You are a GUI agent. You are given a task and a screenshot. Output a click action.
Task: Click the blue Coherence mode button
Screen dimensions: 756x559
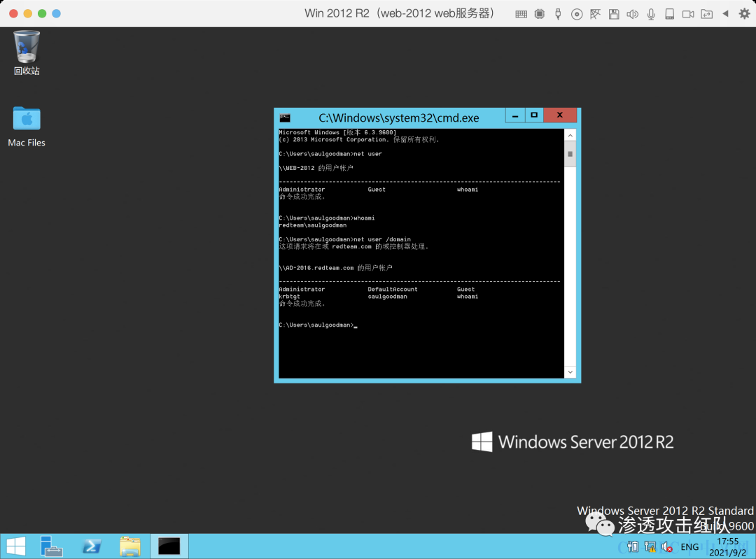coord(57,13)
